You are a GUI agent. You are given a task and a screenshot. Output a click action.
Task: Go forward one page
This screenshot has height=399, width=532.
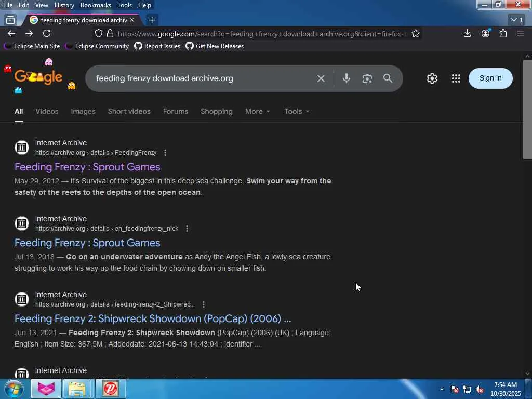pos(29,33)
